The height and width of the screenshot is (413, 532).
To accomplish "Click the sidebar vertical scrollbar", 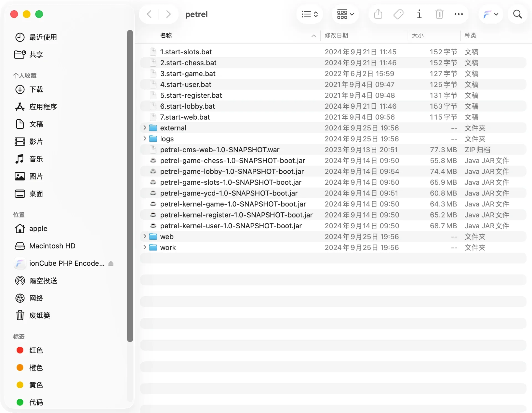I will [x=130, y=186].
